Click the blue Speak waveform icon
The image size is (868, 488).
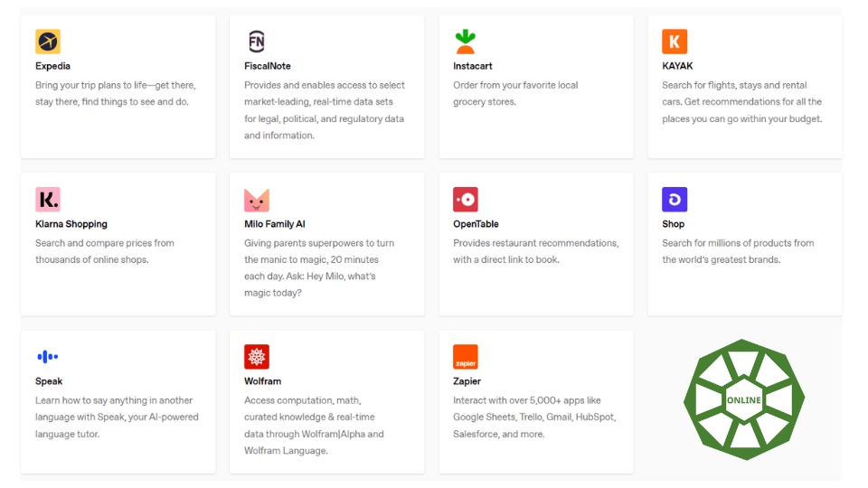coord(48,357)
